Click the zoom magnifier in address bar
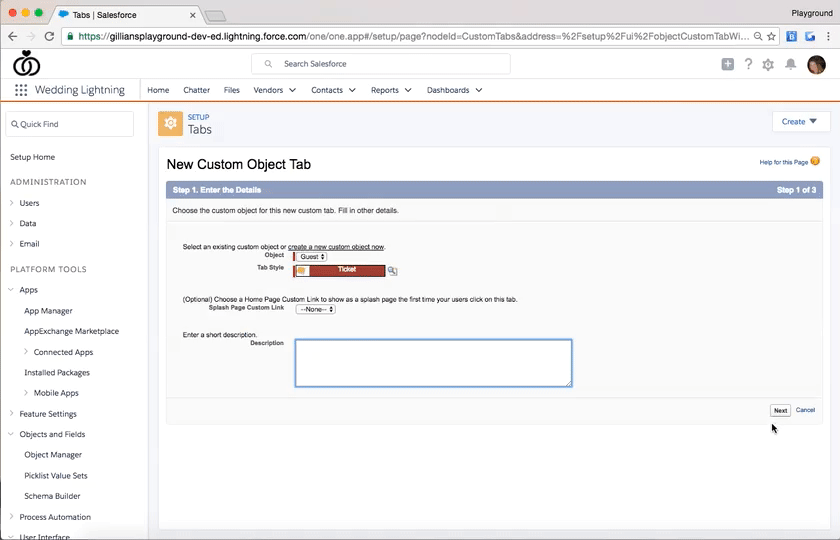The height and width of the screenshot is (540, 840). tap(758, 36)
